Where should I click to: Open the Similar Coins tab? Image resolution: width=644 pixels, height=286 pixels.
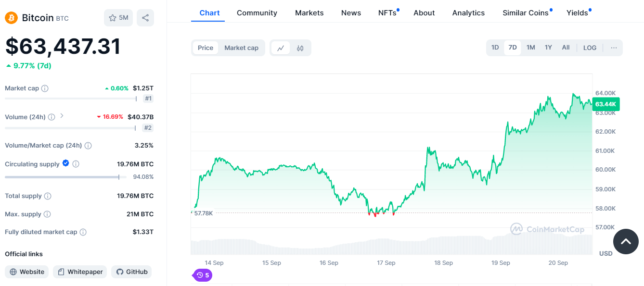(527, 13)
